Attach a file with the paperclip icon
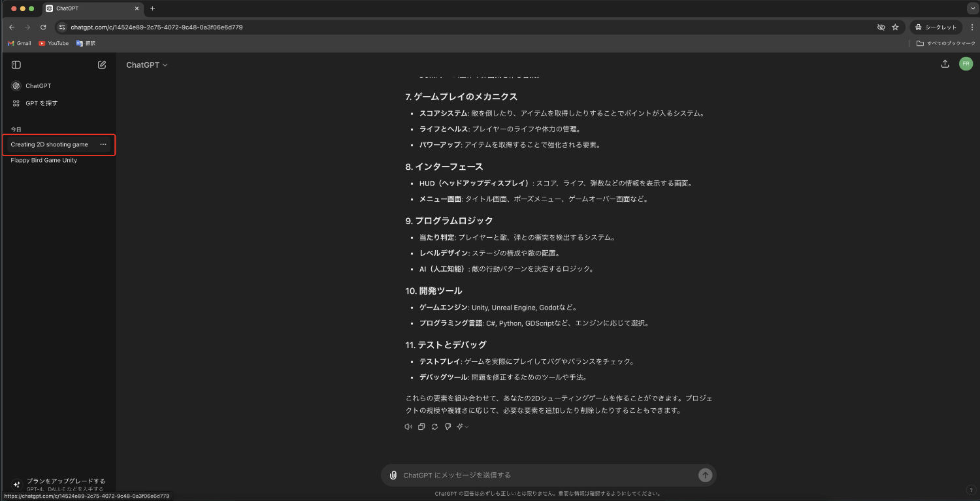 coord(393,475)
